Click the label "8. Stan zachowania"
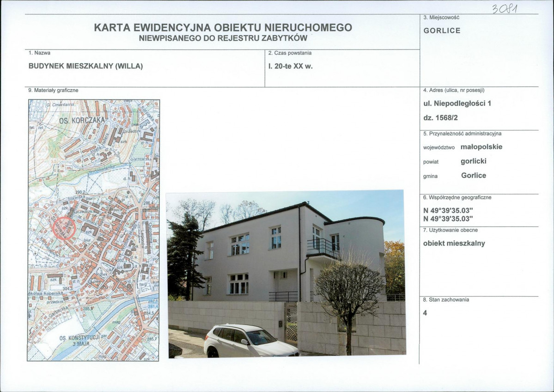The height and width of the screenshot is (392, 554). [x=446, y=300]
